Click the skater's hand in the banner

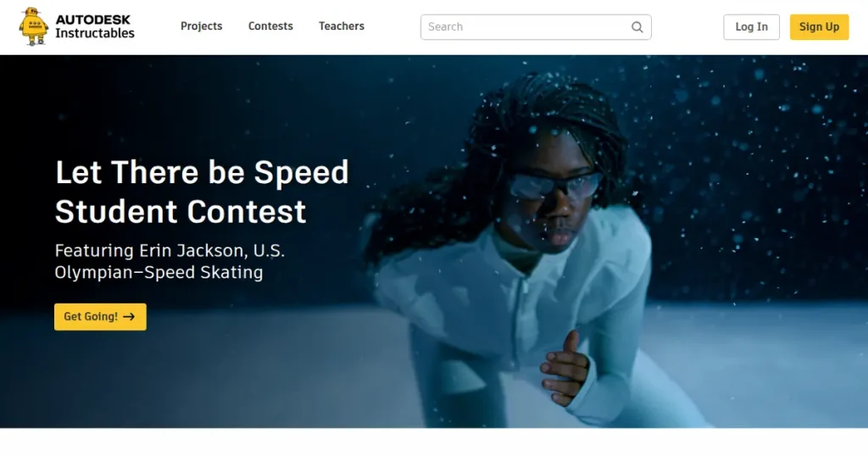point(565,369)
